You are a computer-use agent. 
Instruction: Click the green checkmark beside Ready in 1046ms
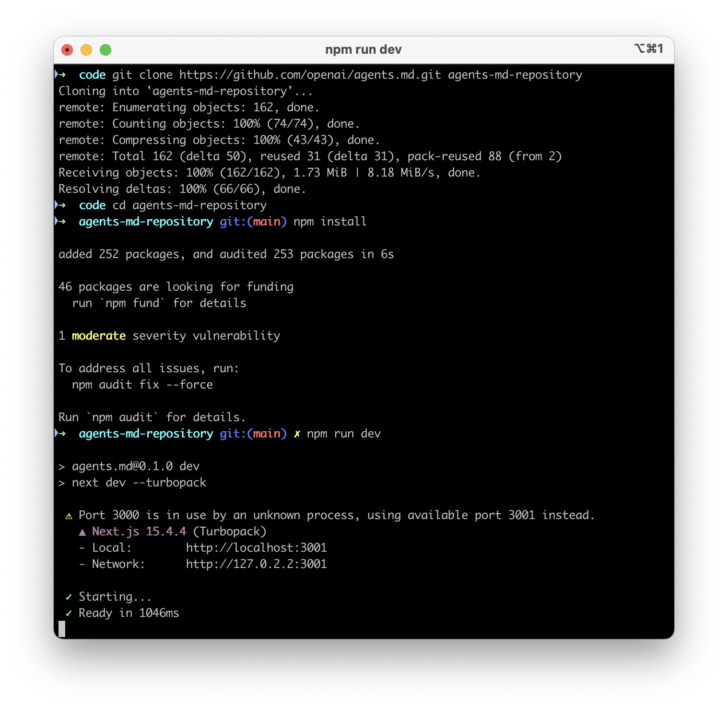69,613
